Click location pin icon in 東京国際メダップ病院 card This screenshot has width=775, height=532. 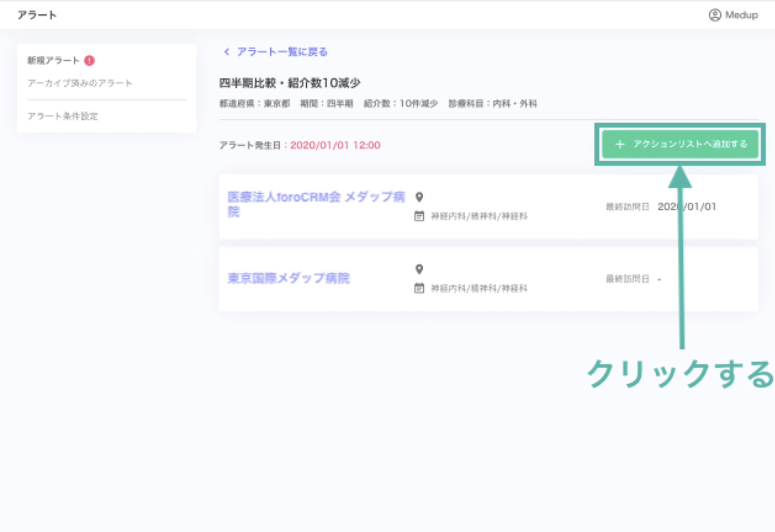coord(419,269)
